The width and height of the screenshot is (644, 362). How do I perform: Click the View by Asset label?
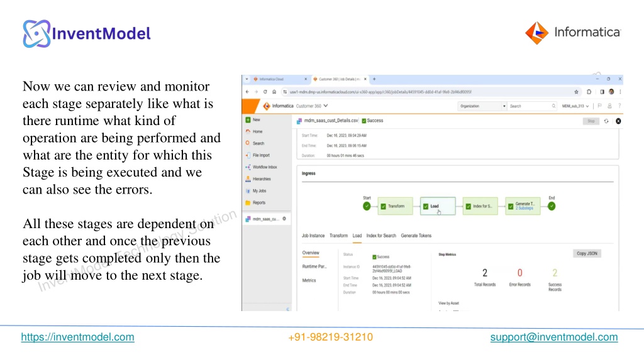pyautogui.click(x=448, y=304)
